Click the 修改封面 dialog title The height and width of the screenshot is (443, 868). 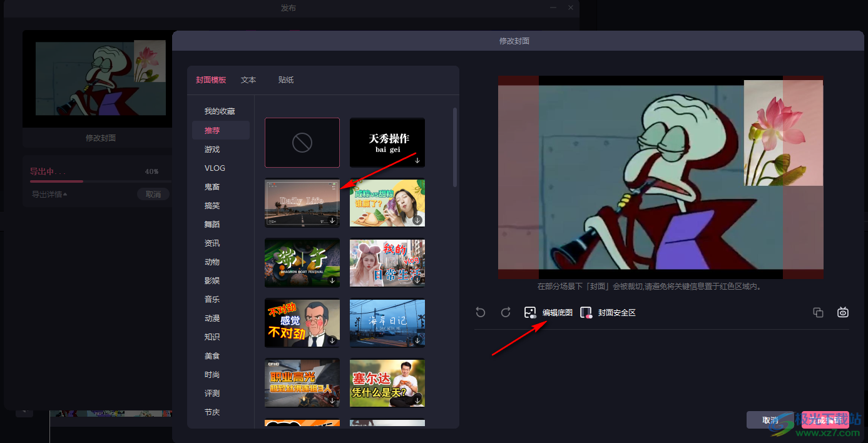click(x=514, y=41)
